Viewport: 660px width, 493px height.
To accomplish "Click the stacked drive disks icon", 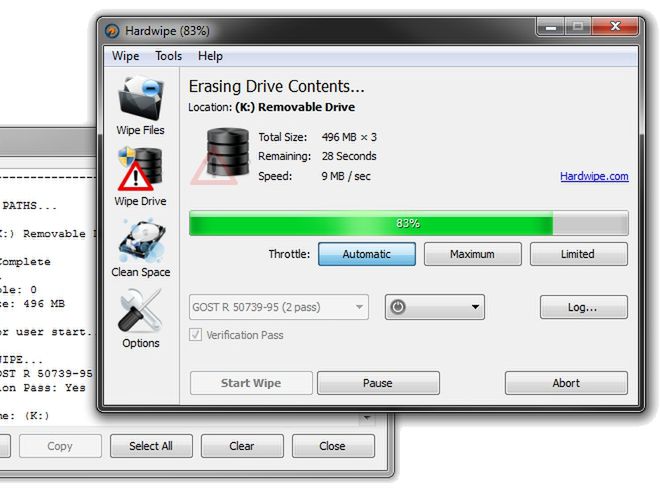I will 227,152.
